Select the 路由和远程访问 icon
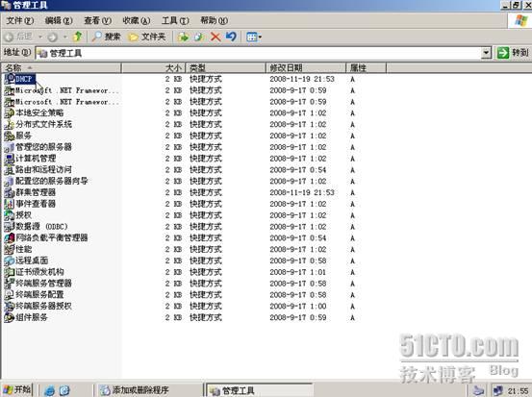Screen dimensions: 532x397 tap(10, 170)
